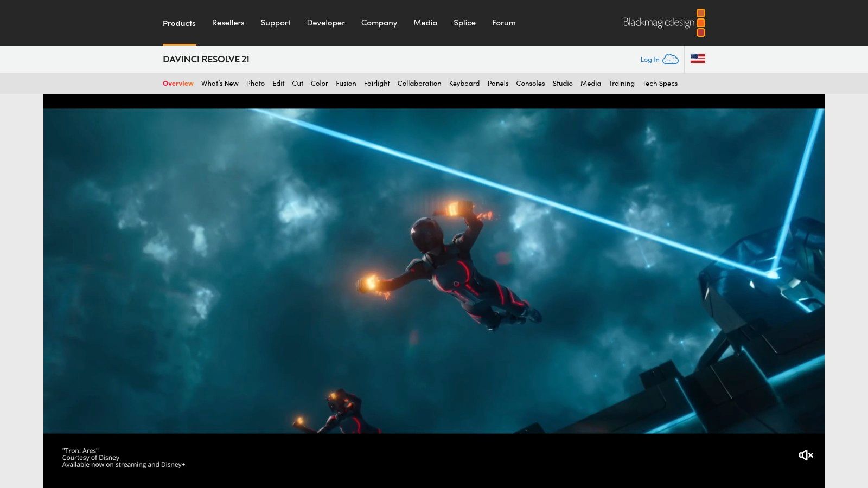Open the Consoles tab

pos(531,84)
